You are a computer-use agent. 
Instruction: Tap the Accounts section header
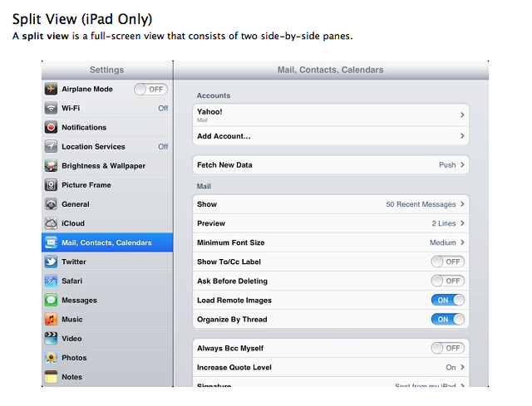point(214,95)
